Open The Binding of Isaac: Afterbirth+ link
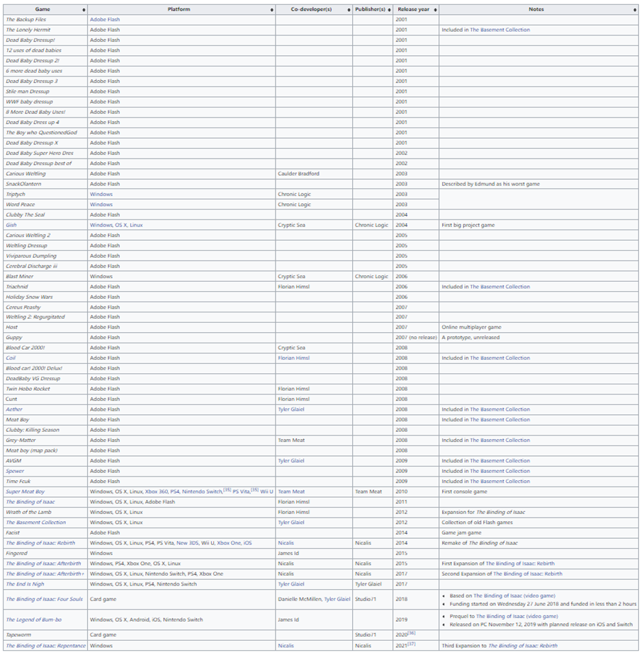This screenshot has width=644, height=655. point(45,574)
